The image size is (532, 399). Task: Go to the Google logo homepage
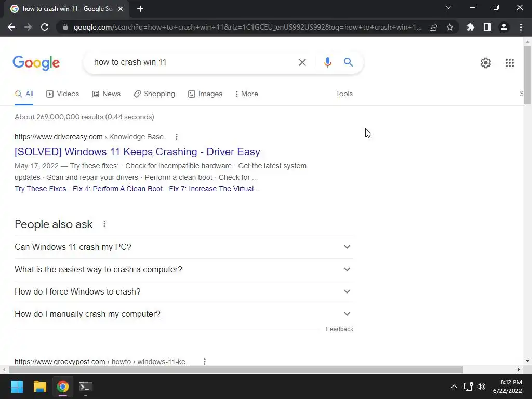(x=36, y=63)
